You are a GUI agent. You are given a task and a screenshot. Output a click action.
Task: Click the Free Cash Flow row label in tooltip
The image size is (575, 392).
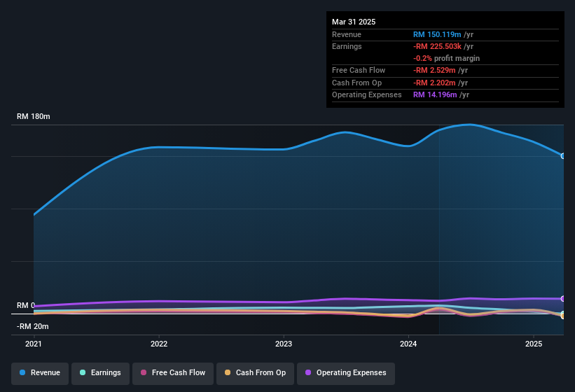click(x=359, y=70)
